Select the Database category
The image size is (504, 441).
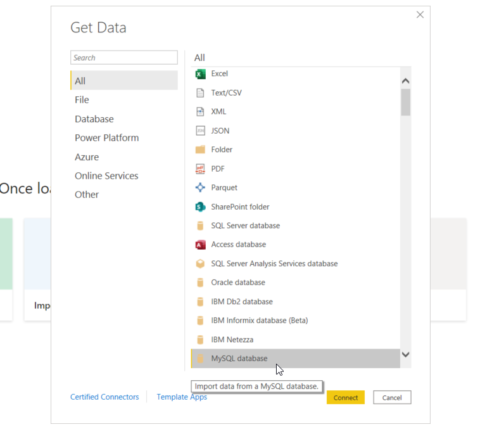pos(124,119)
